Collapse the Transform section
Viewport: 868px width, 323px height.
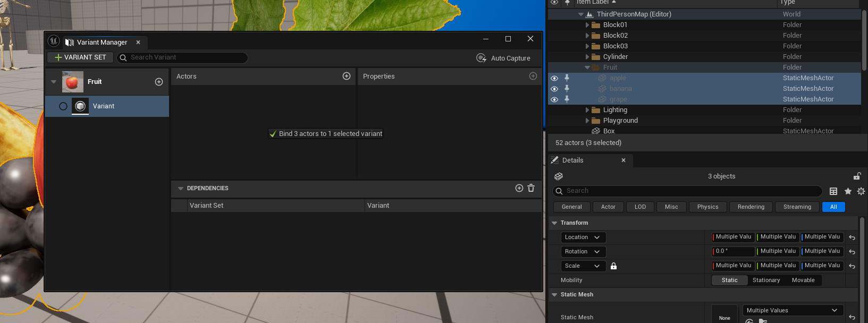click(x=554, y=223)
